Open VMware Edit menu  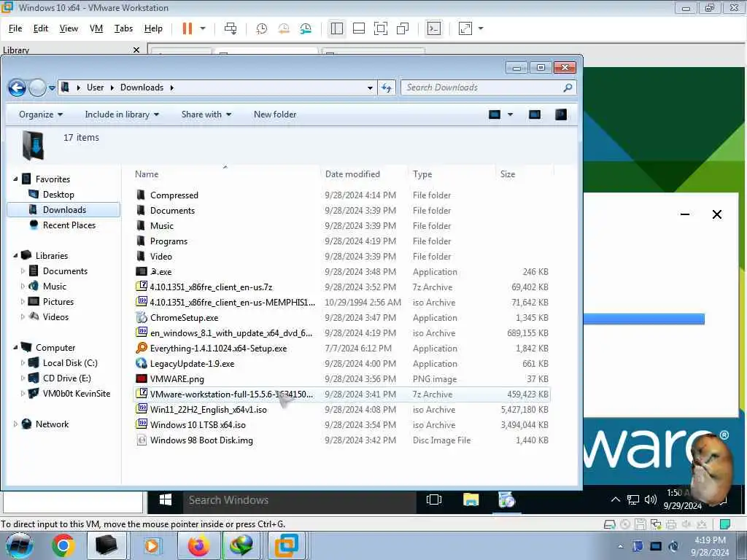click(x=41, y=28)
